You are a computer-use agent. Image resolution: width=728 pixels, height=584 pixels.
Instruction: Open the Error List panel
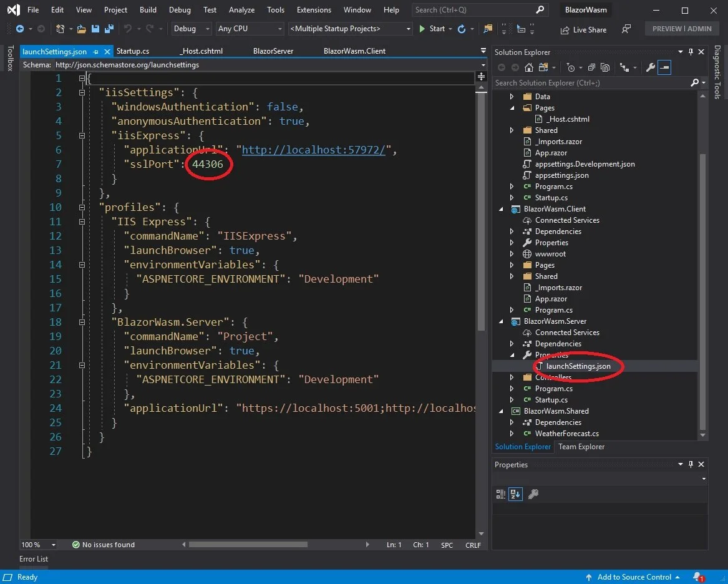[x=34, y=559]
